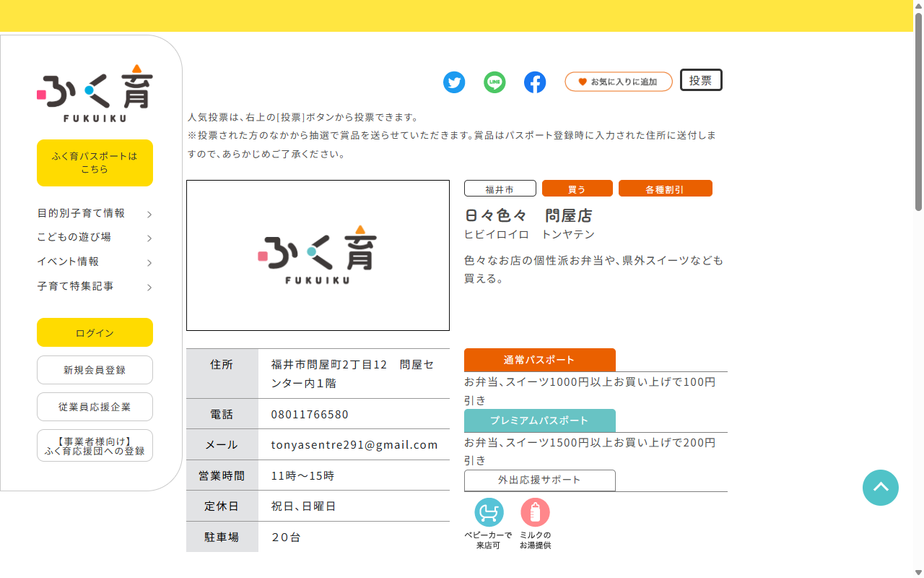Click the 新規会員登録 button
The height and width of the screenshot is (578, 924).
tap(95, 370)
